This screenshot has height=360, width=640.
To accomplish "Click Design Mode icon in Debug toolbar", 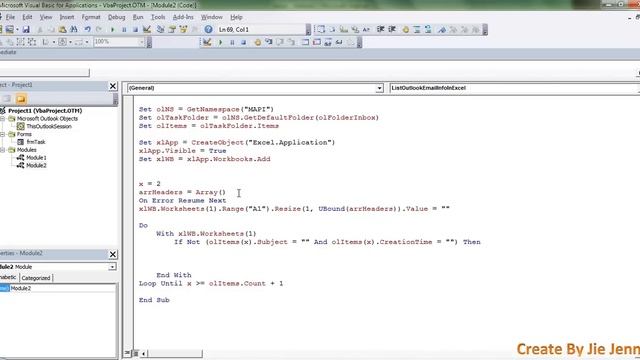I will tap(207, 42).
